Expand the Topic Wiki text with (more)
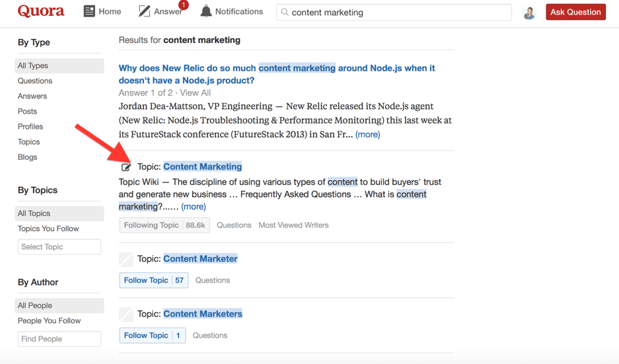Image resolution: width=619 pixels, height=364 pixels. click(194, 207)
